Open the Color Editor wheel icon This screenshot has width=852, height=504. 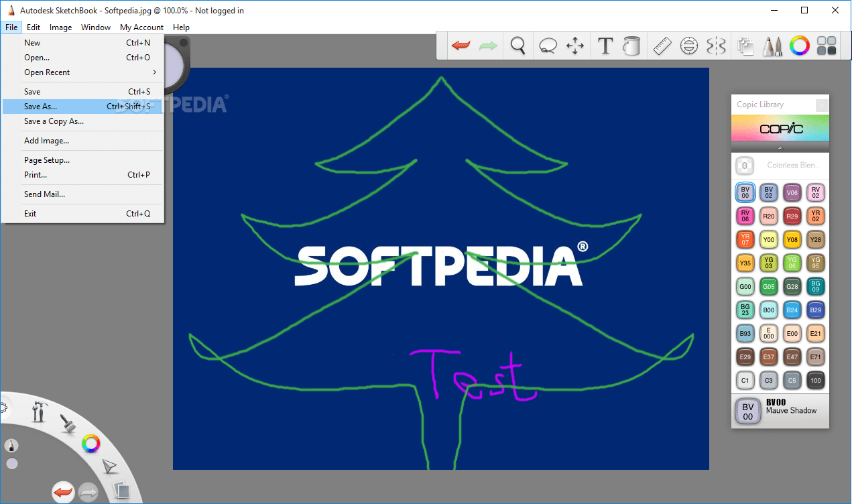coord(800,46)
